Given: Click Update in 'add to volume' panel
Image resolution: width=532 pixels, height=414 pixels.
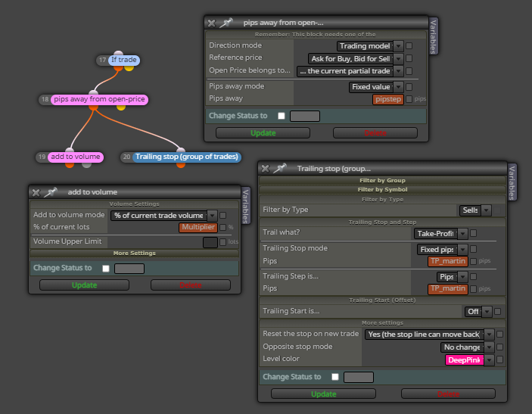Looking at the screenshot, I should coord(84,285).
